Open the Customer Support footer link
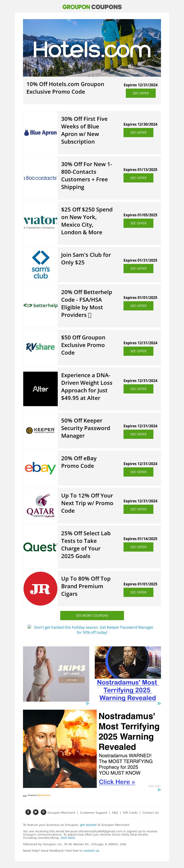 pos(93,813)
